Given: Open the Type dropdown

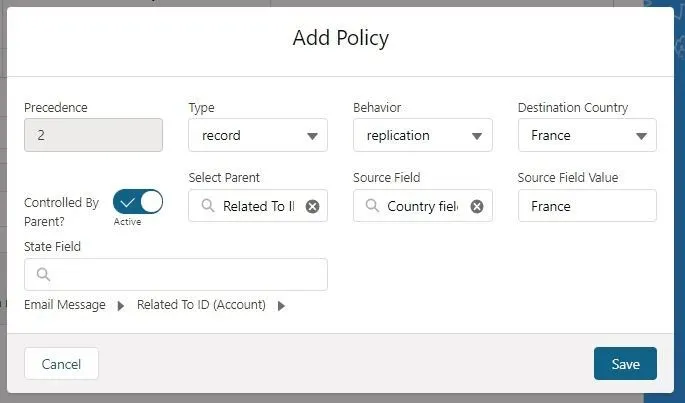Looking at the screenshot, I should tap(258, 135).
